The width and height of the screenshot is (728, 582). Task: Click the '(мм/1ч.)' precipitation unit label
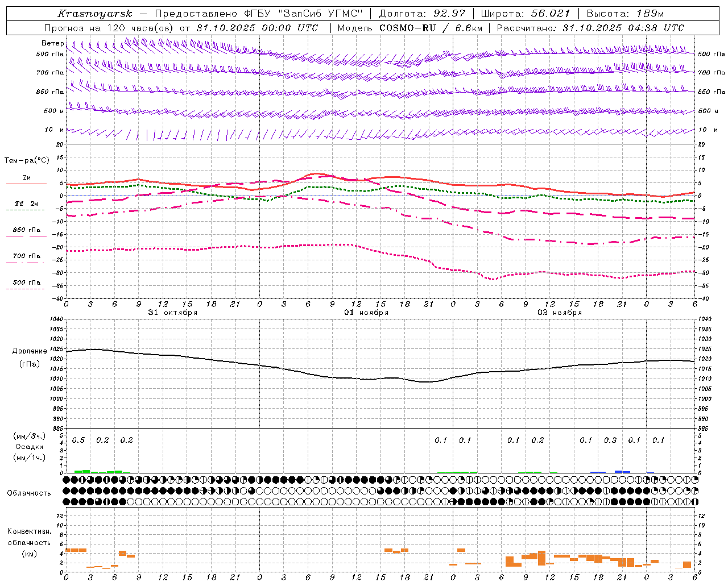click(x=30, y=458)
